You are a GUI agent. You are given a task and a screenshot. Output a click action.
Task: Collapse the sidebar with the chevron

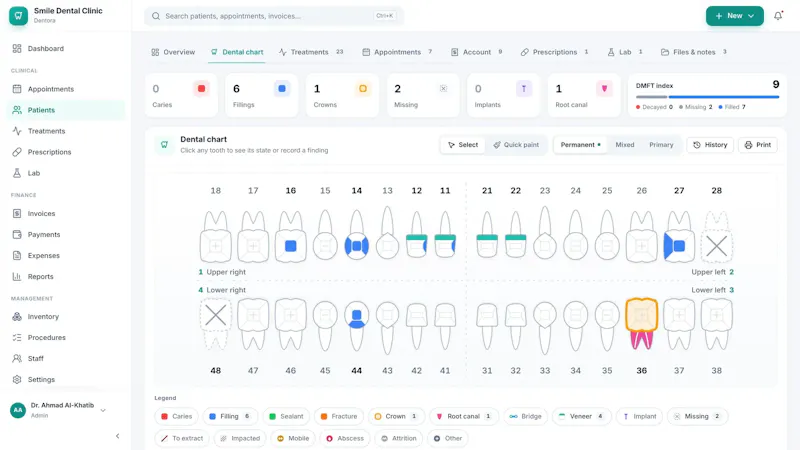coord(117,436)
